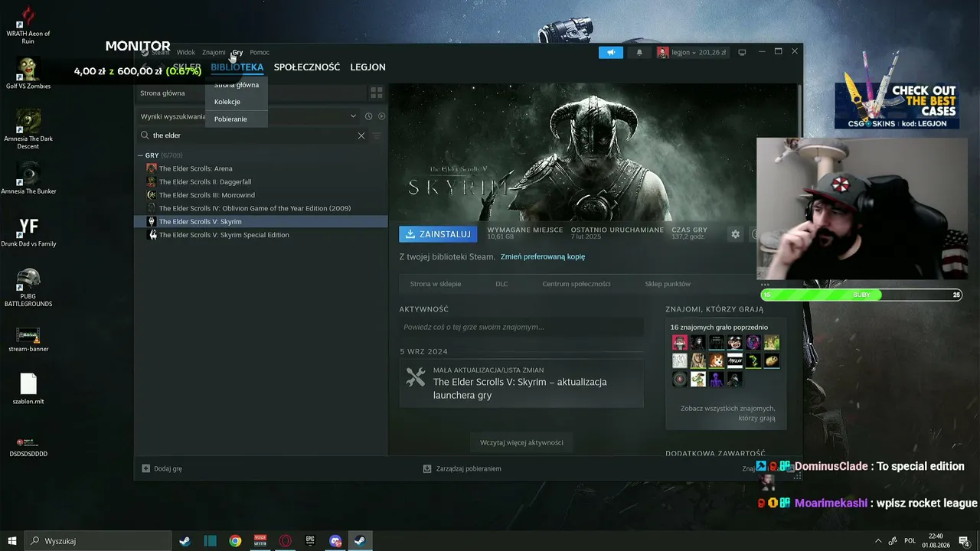The width and height of the screenshot is (980, 551).
Task: Click the active Steam window taskbar icon
Action: pos(360,541)
